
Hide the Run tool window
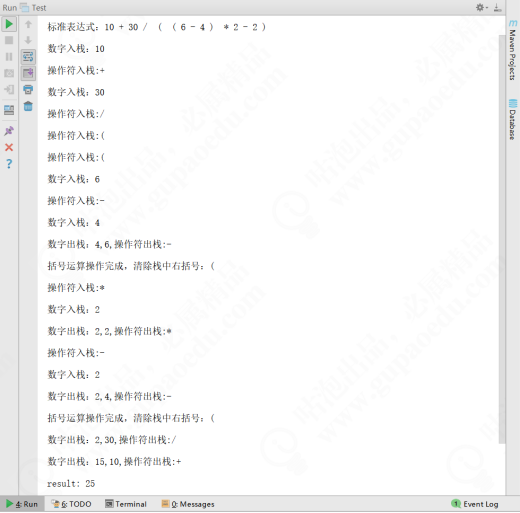point(497,7)
